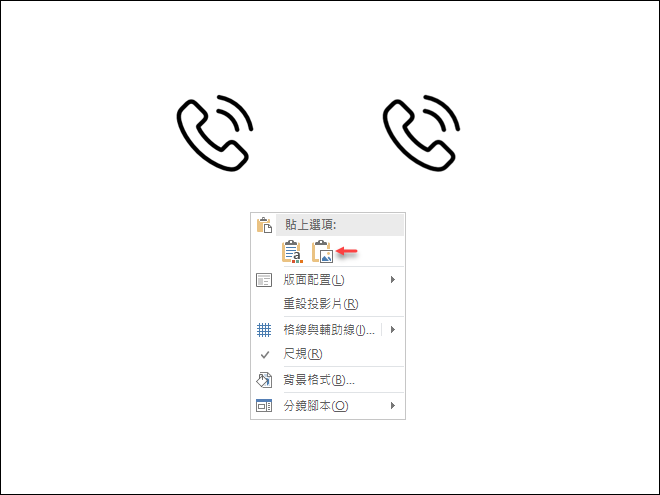
Task: Expand the 分鏡腳本 submenu arrow
Action: (393, 406)
